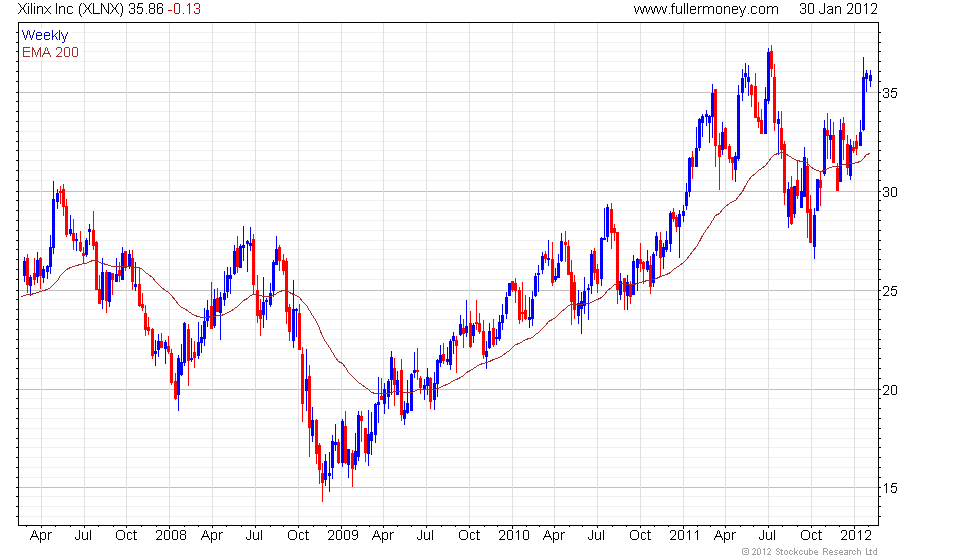
Task: Click the '25' price axis label
Action: click(x=890, y=291)
